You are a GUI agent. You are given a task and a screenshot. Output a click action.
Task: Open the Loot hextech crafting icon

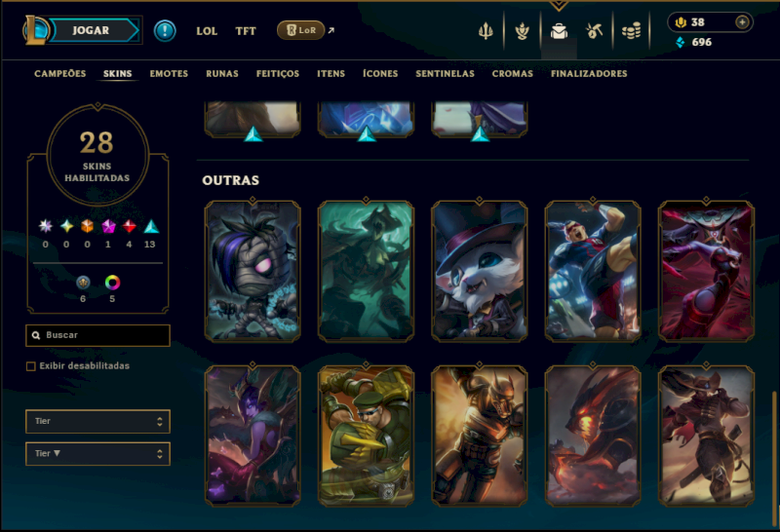[594, 31]
